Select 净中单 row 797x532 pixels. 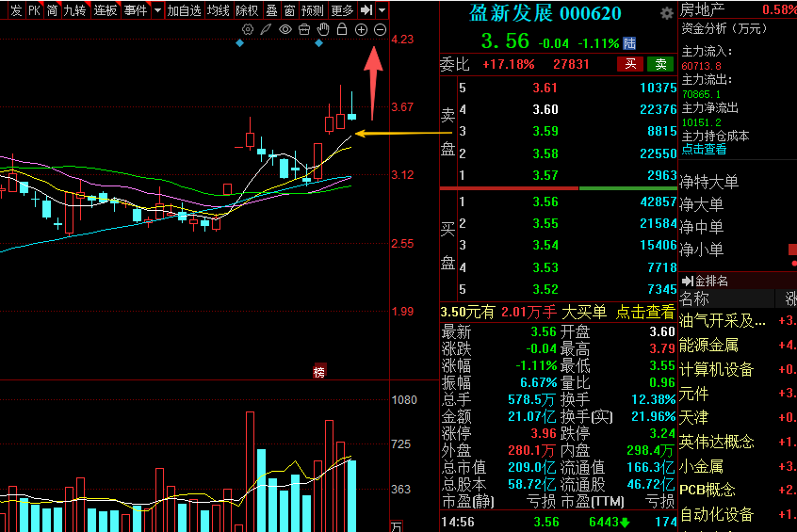[702, 227]
